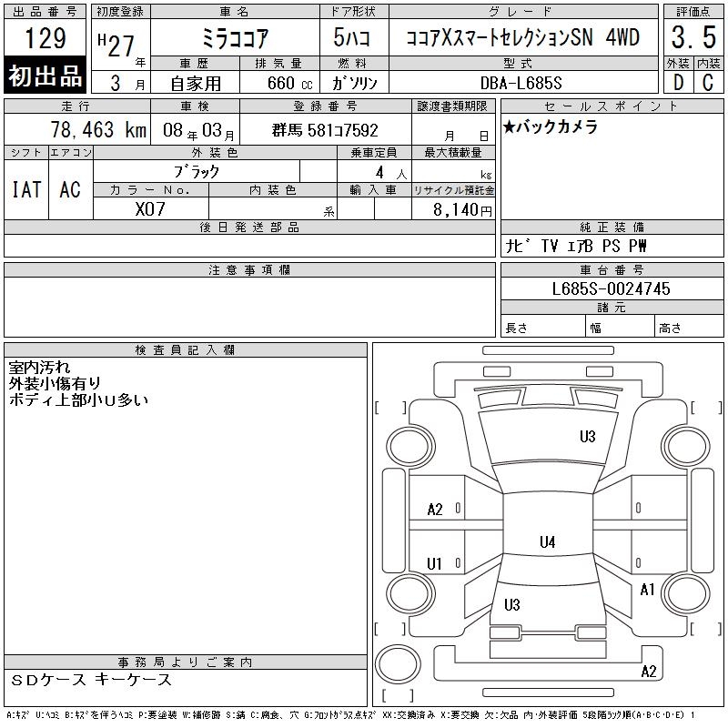Click door shape value 5ハコ

351,37
